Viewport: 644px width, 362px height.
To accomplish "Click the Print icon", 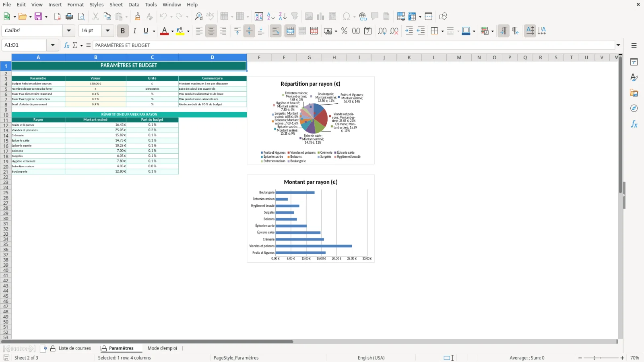I will click(69, 16).
